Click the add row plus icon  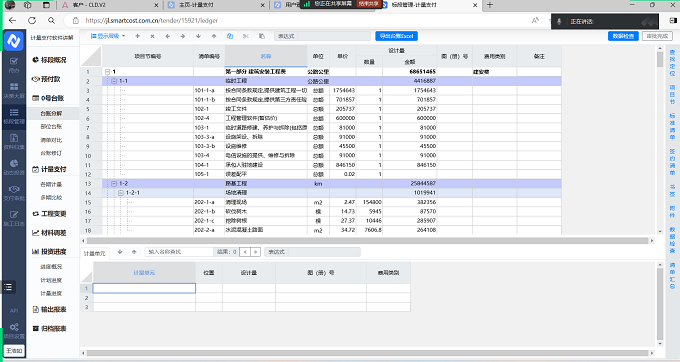coord(137,36)
